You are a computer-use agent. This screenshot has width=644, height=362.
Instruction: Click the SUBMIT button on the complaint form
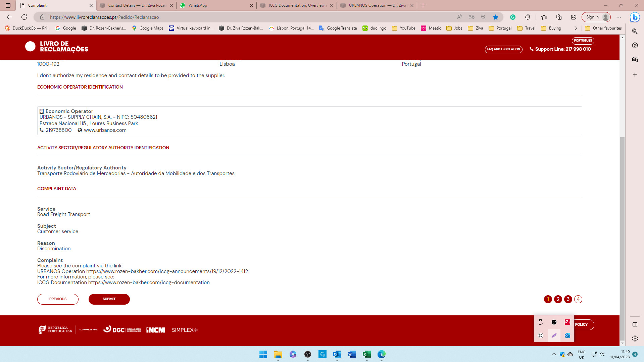pos(109,299)
